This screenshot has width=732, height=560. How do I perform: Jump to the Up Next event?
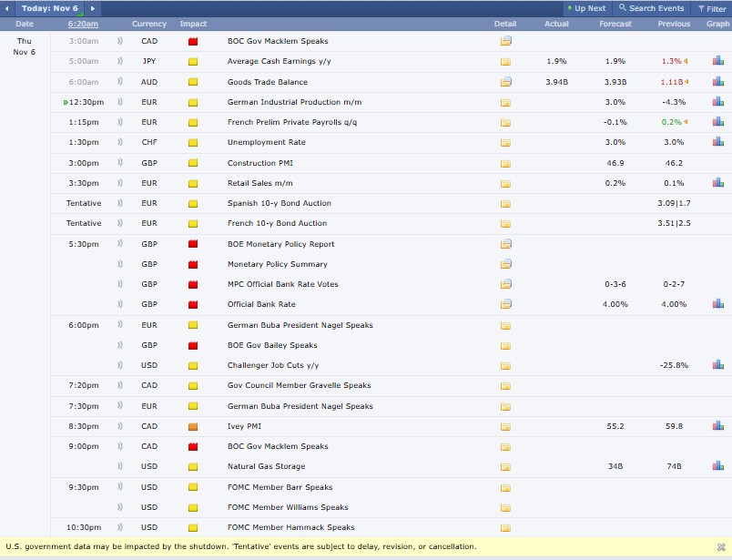click(x=585, y=8)
